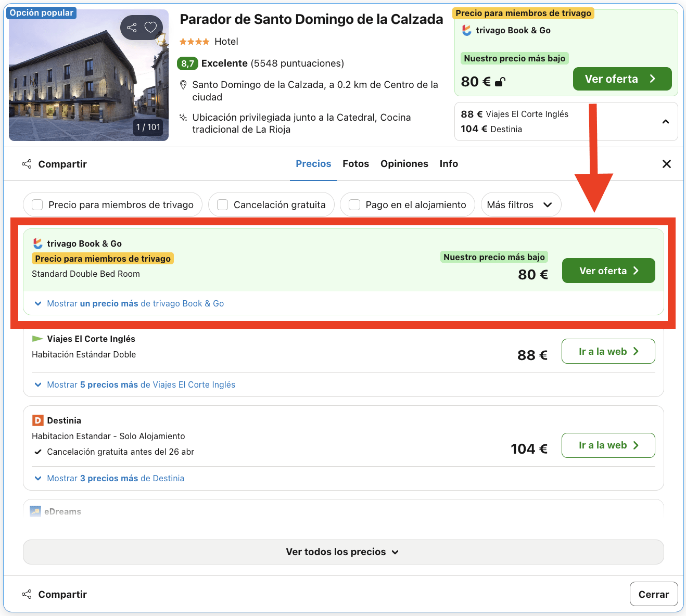Image resolution: width=686 pixels, height=616 pixels.
Task: Click the trivago Book & Go logo in price list
Action: click(38, 243)
